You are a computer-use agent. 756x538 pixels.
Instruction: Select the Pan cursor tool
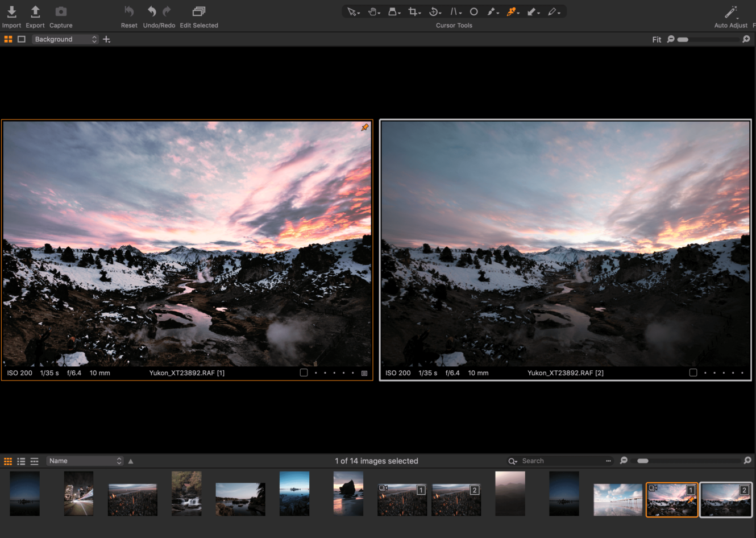(373, 11)
